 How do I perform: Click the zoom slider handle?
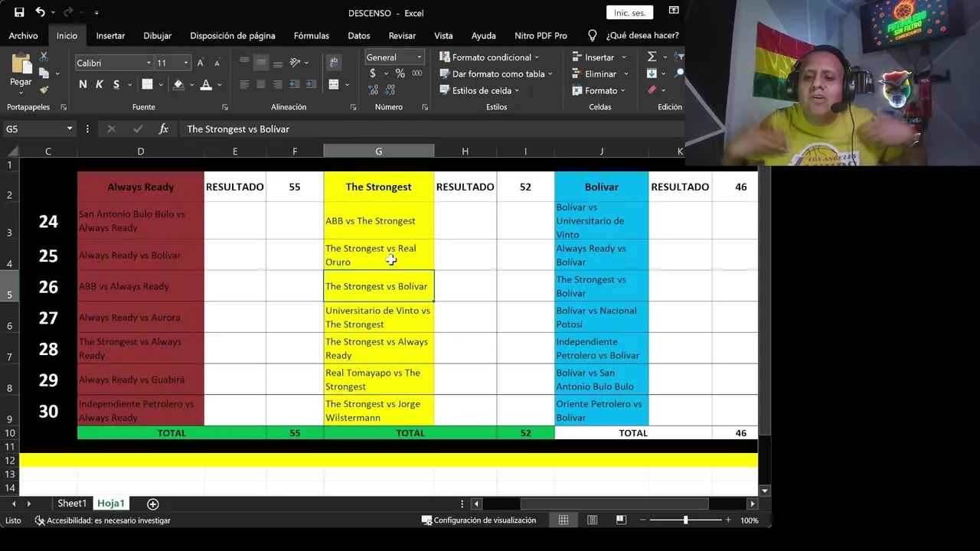685,520
